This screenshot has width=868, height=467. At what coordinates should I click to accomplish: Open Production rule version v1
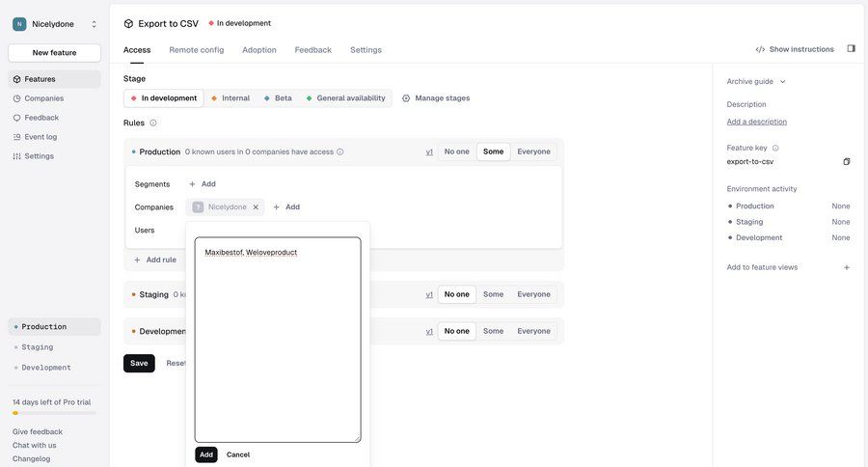click(429, 151)
